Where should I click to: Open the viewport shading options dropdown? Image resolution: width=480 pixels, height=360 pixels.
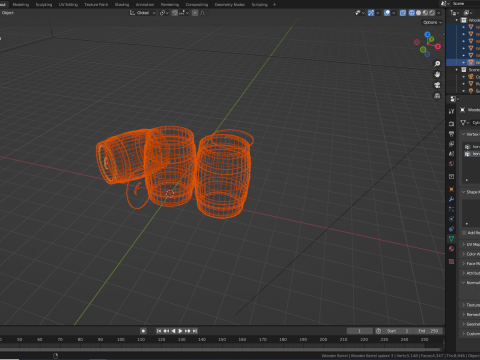(439, 13)
